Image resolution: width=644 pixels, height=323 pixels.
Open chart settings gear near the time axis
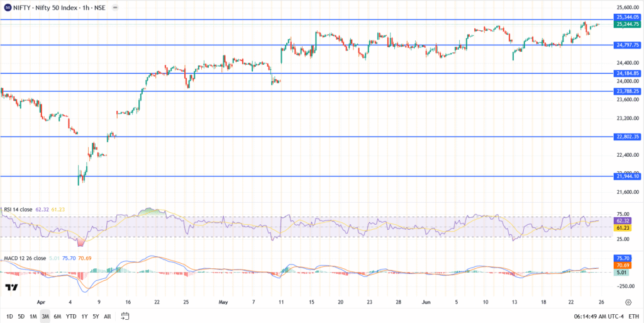[x=627, y=301]
